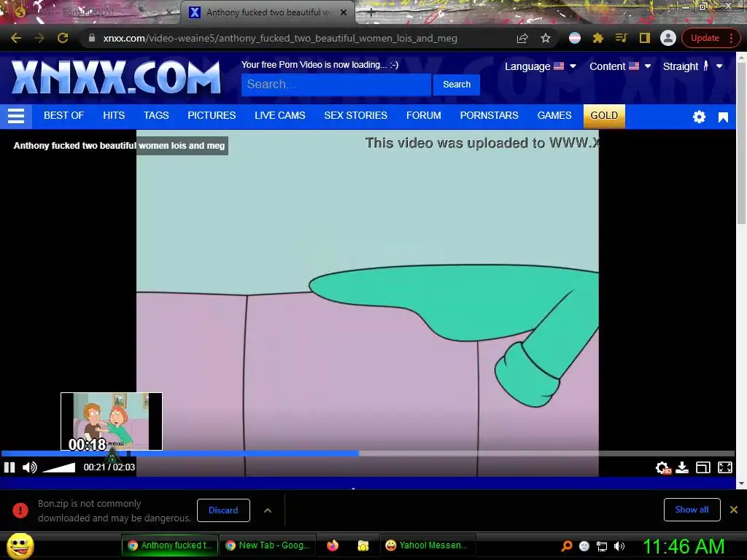Open the Chrome three-dot menu
The width and height of the screenshot is (747, 560).
click(x=731, y=38)
